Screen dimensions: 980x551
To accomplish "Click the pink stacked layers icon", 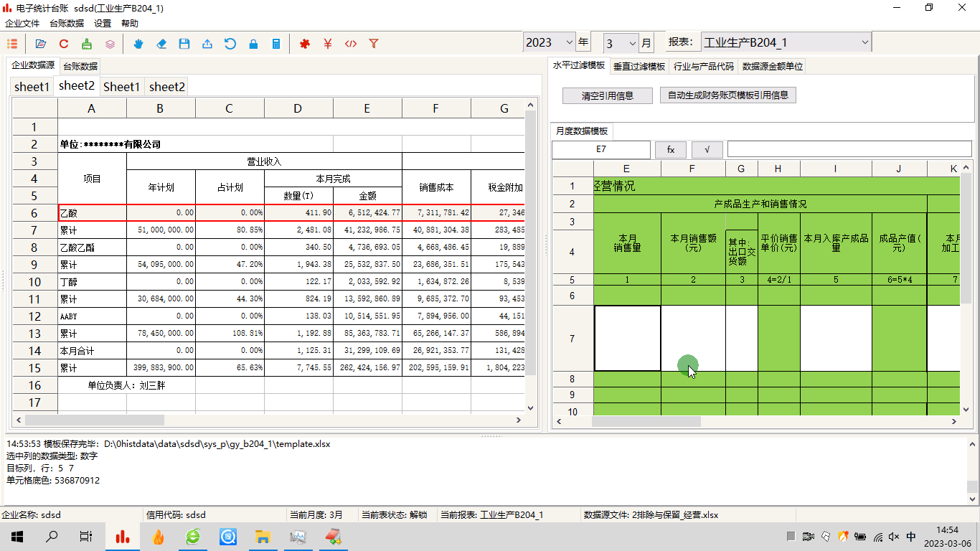I will point(110,44).
